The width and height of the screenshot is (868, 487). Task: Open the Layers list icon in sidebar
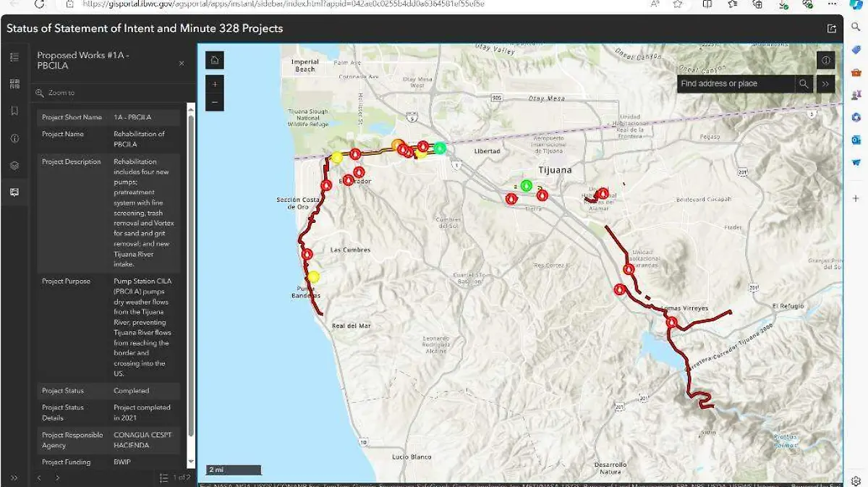click(14, 166)
